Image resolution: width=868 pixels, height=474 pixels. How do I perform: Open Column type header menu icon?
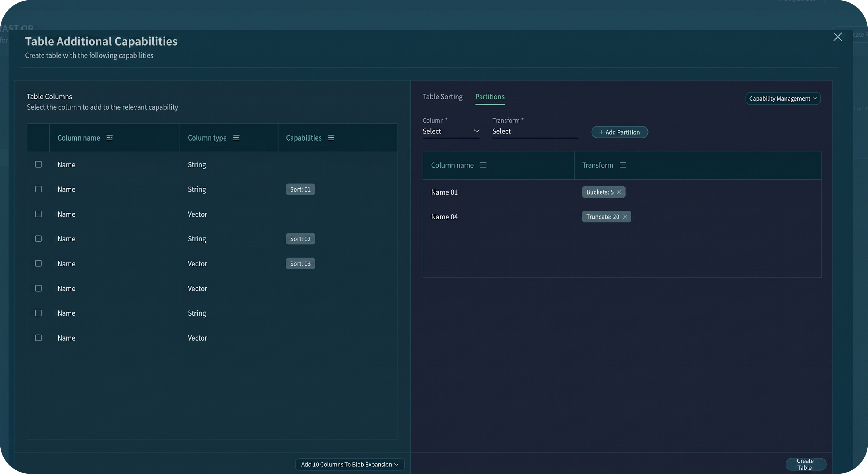236,138
